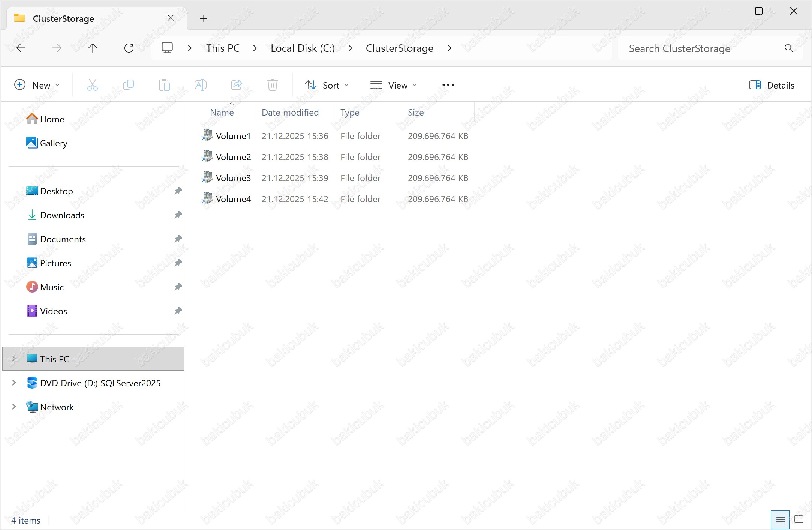Viewport: 812px width, 530px height.
Task: Add a new tab with plus button
Action: (x=204, y=18)
